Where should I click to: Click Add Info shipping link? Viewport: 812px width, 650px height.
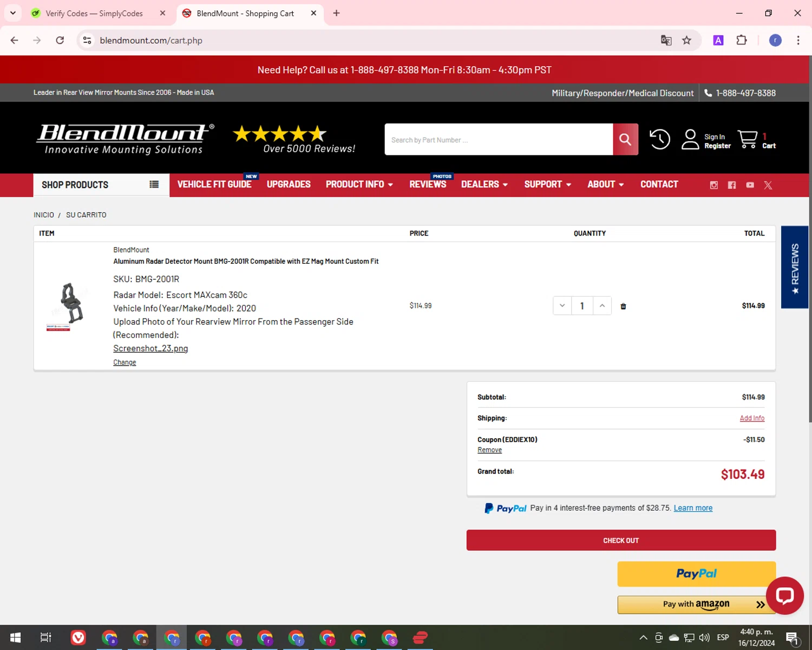click(752, 418)
